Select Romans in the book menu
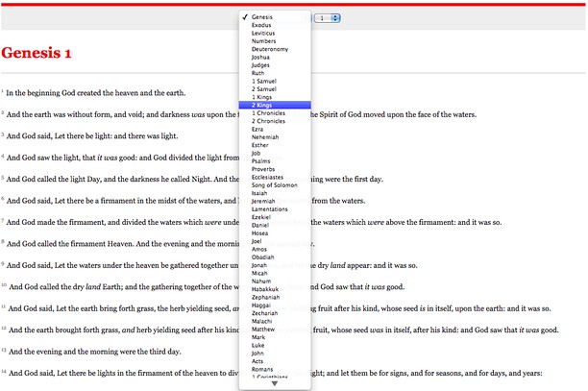 click(275, 369)
